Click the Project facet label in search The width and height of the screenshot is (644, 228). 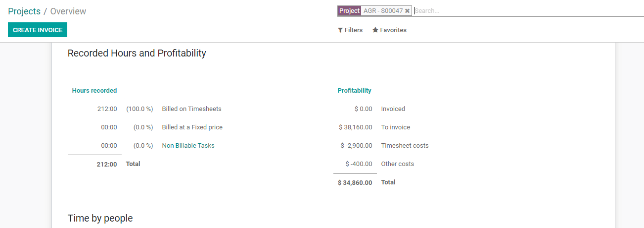coord(349,10)
